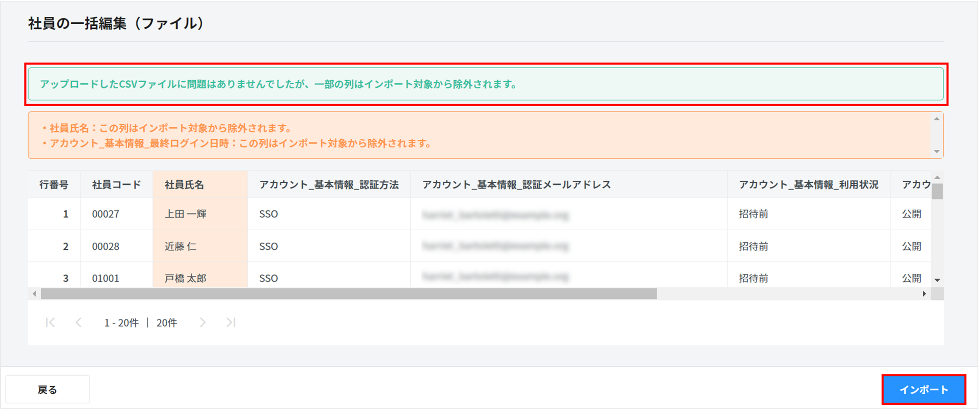Click the horizontal table scrollbar thumb

[349, 294]
